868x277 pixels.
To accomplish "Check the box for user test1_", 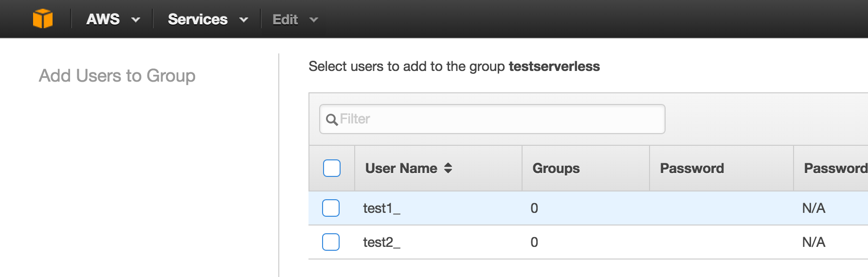I will pyautogui.click(x=331, y=208).
